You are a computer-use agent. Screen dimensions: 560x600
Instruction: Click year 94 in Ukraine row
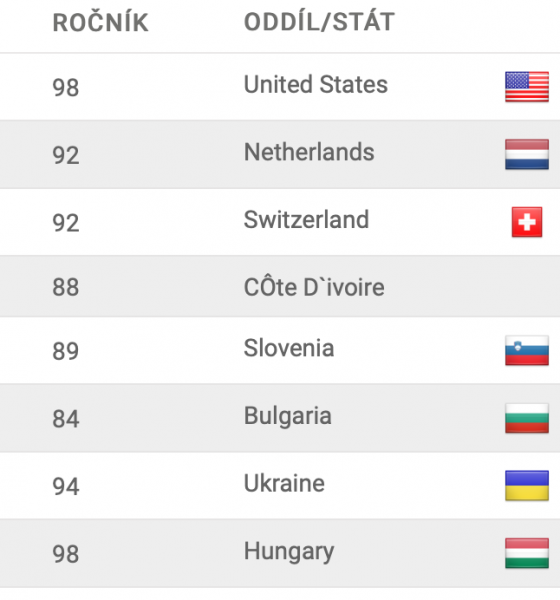point(65,486)
